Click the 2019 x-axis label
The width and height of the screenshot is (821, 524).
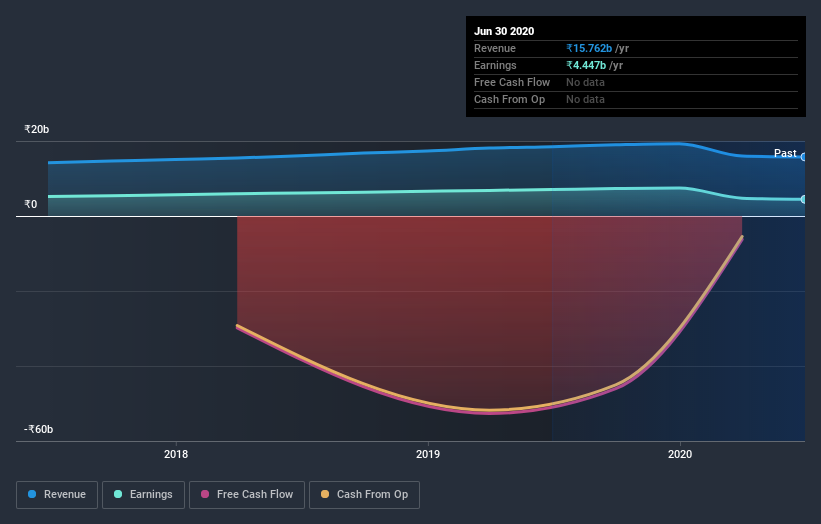coord(428,454)
